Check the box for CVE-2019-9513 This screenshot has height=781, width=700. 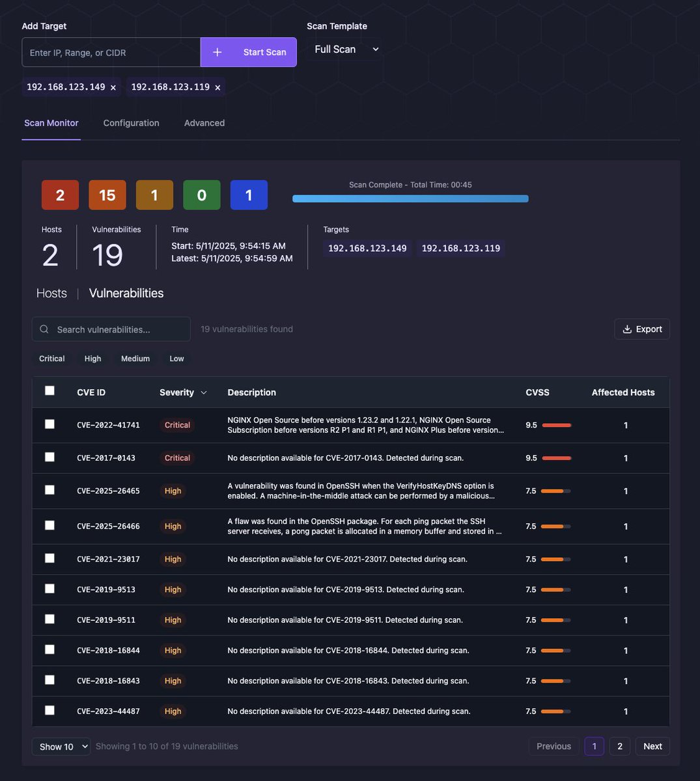tap(49, 588)
